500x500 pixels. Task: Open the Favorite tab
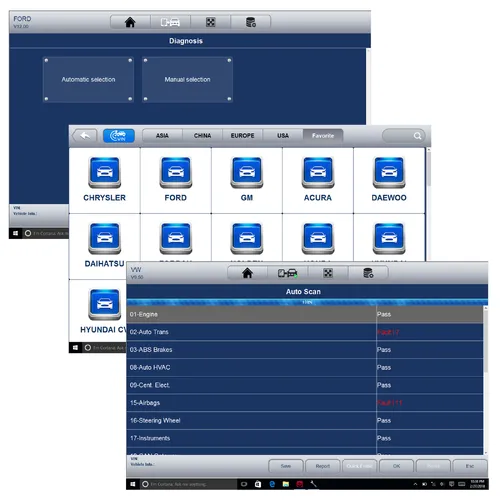[x=323, y=136]
